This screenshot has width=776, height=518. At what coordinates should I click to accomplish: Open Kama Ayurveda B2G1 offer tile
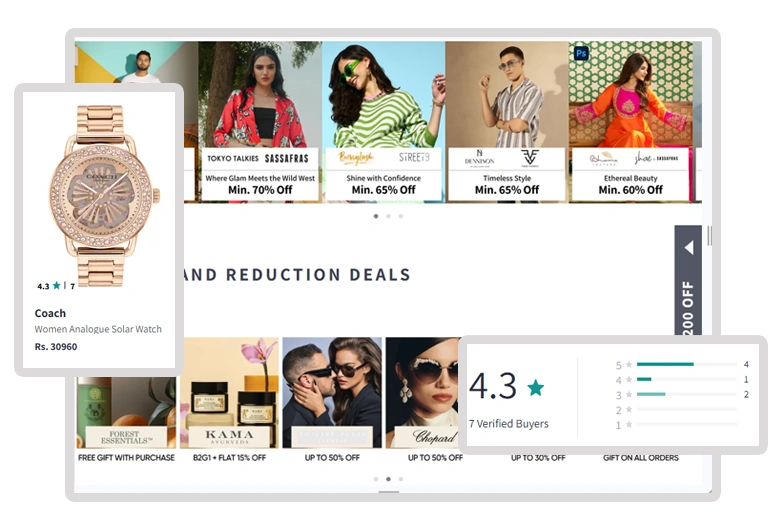pos(230,401)
